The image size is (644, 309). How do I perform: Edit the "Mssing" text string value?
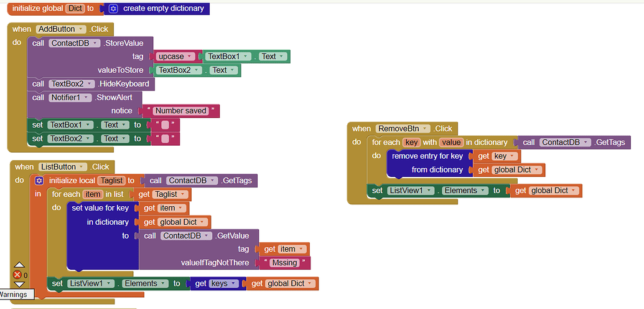(286, 263)
